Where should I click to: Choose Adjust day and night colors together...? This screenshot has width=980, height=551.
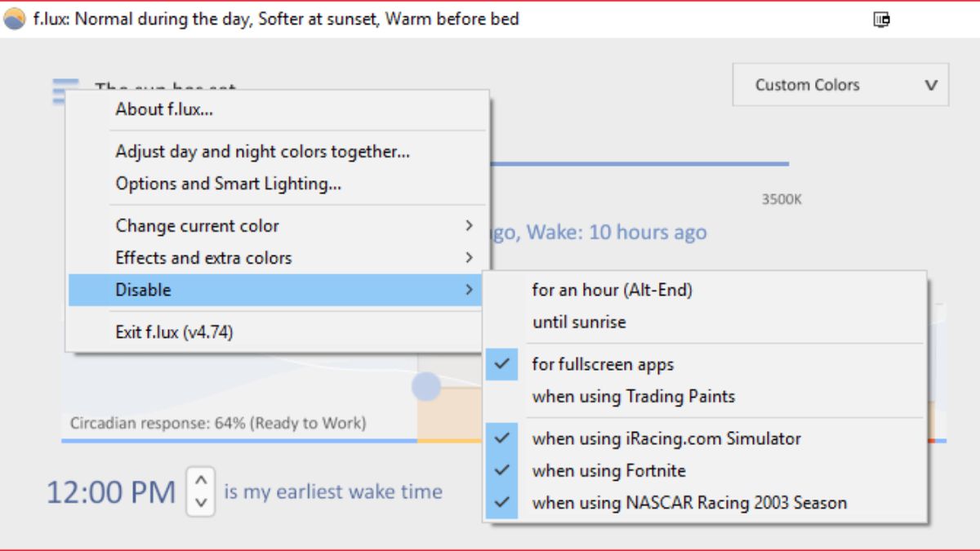pos(277,152)
